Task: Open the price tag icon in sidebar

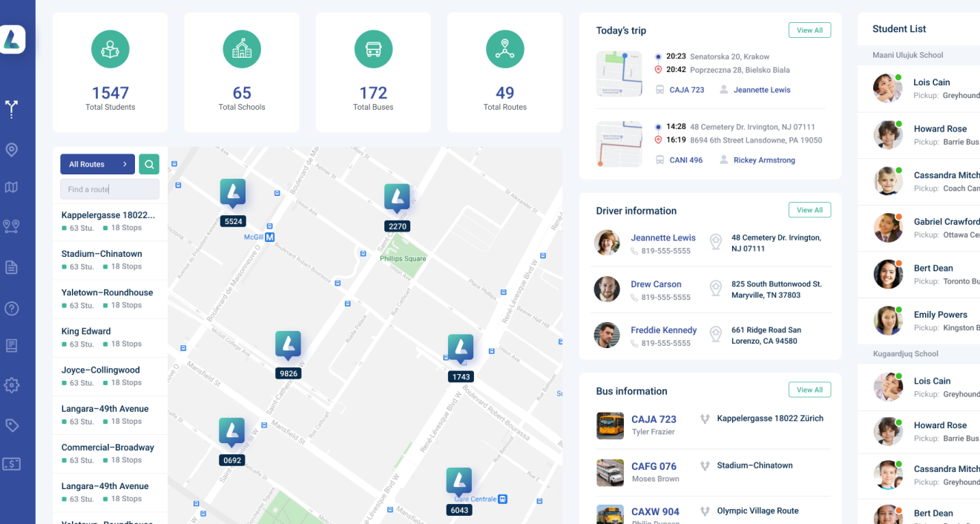Action: click(11, 425)
